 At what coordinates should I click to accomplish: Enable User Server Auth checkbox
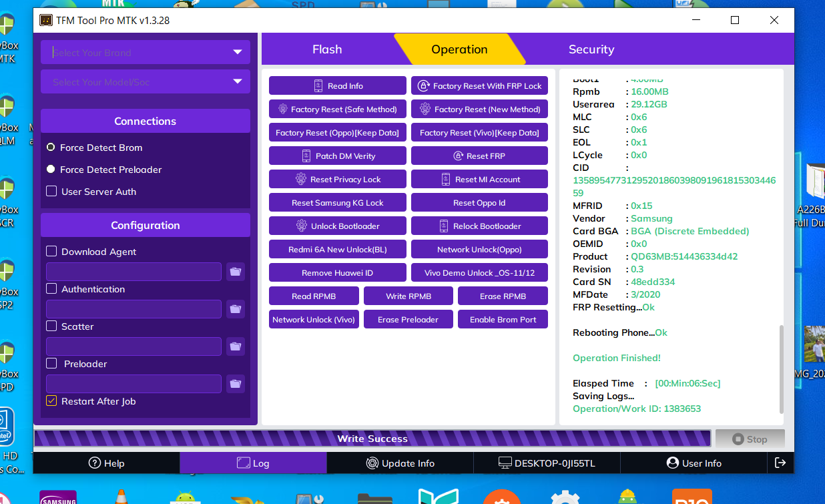pos(51,192)
